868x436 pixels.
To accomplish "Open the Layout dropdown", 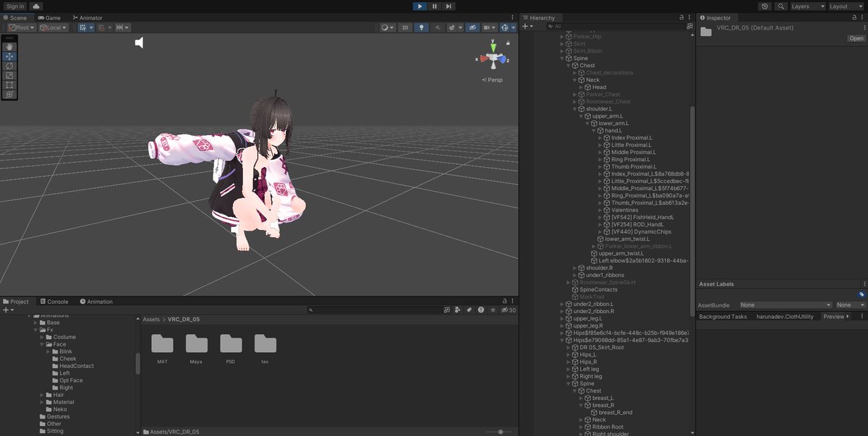I will point(846,6).
